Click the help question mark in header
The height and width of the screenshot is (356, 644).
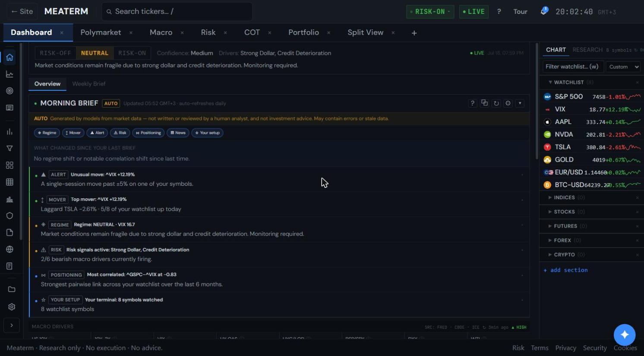click(x=499, y=12)
